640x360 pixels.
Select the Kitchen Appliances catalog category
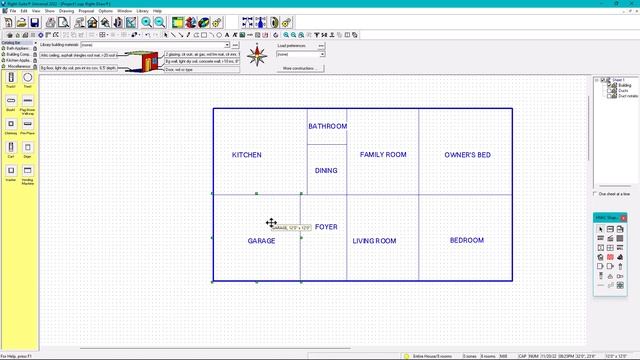coord(19,60)
